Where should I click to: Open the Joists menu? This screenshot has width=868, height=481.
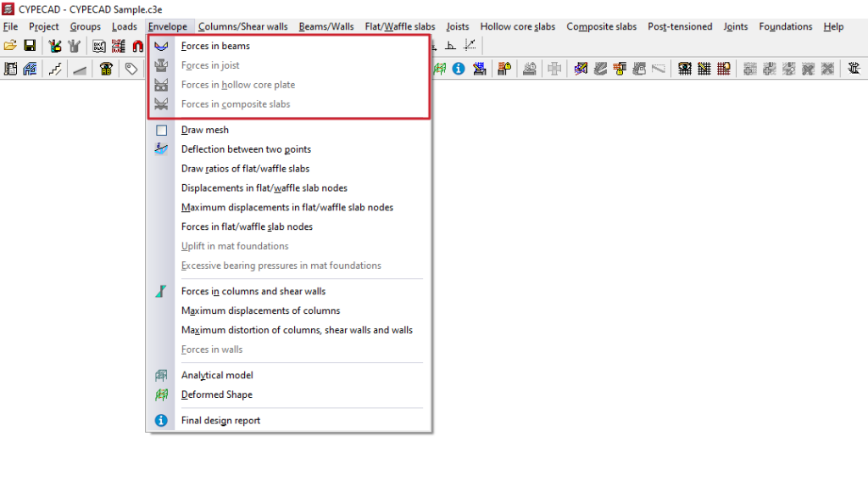coord(457,26)
